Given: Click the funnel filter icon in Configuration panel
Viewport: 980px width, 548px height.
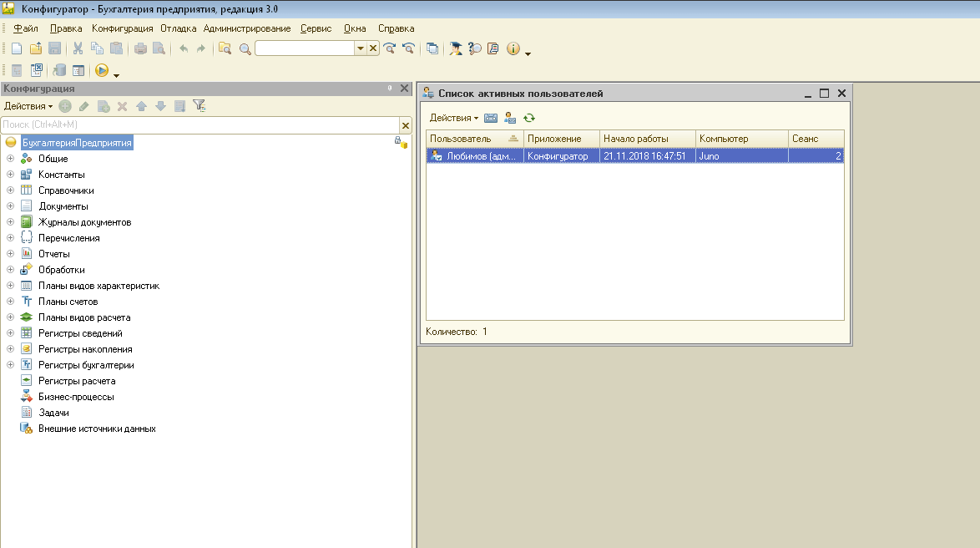Looking at the screenshot, I should [199, 106].
